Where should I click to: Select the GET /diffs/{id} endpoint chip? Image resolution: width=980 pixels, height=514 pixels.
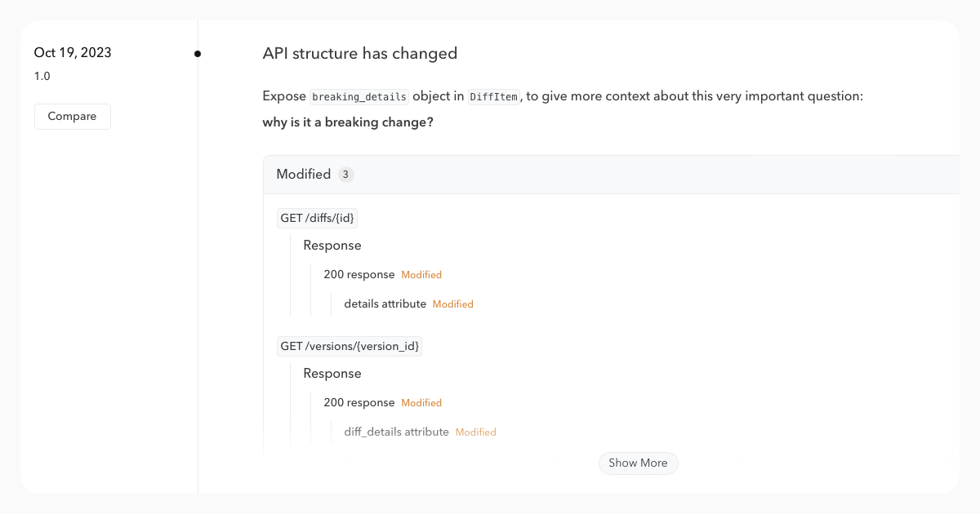pyautogui.click(x=317, y=217)
